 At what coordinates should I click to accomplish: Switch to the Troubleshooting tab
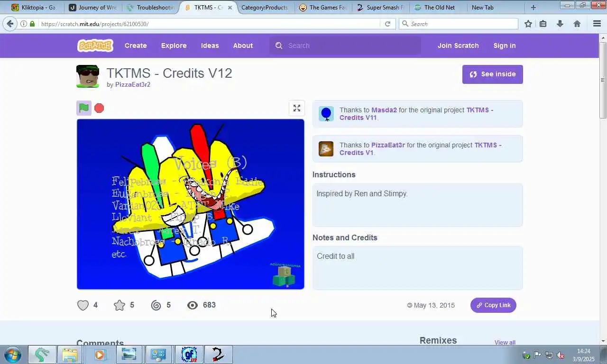pos(151,8)
